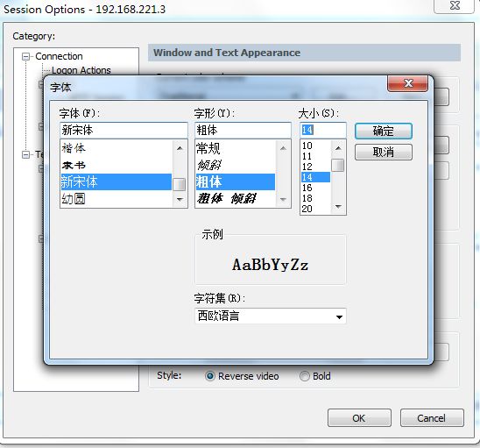Pick size 12 in size list
Screen dimensions: 480x448
click(x=315, y=167)
